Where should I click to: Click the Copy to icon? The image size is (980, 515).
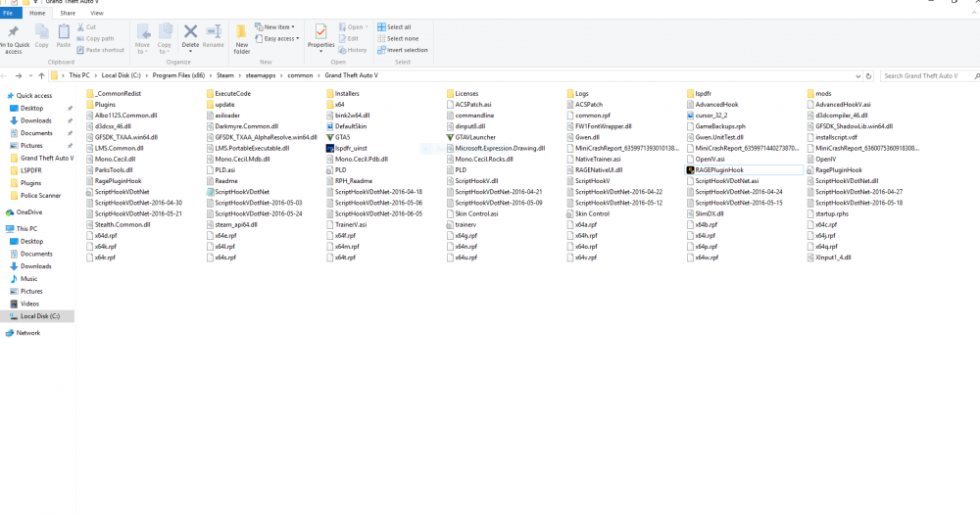click(165, 32)
